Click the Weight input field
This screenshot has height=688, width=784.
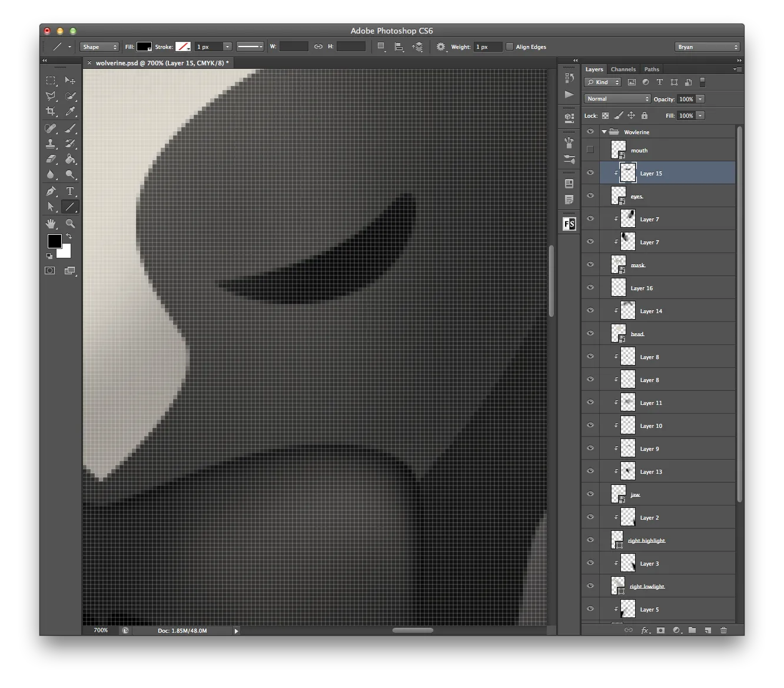click(488, 46)
